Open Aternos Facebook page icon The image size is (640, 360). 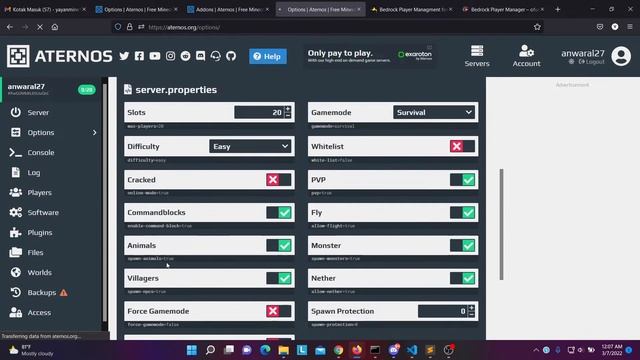(x=139, y=56)
